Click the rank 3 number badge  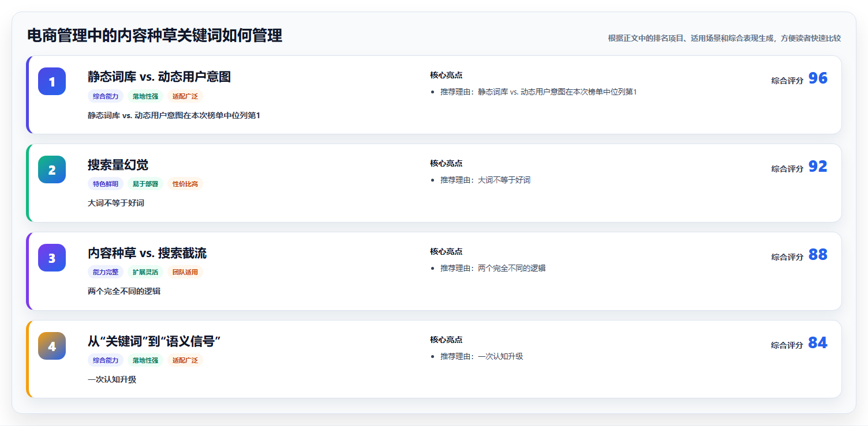pos(52,258)
